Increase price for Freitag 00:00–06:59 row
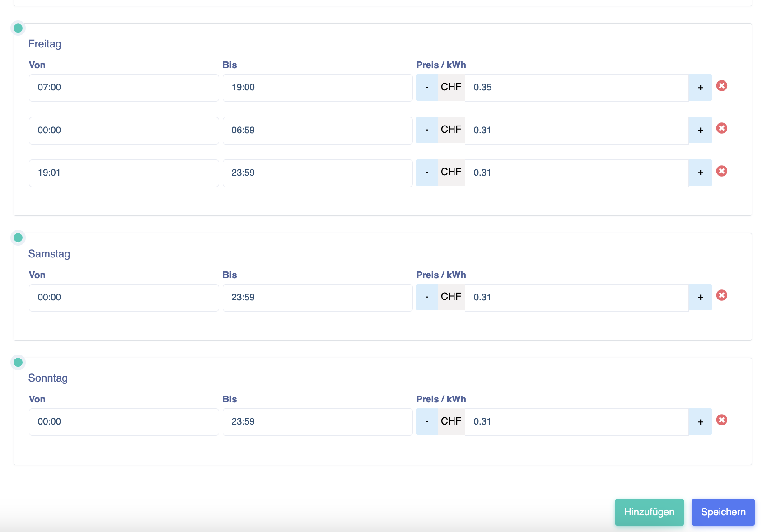 pyautogui.click(x=700, y=130)
